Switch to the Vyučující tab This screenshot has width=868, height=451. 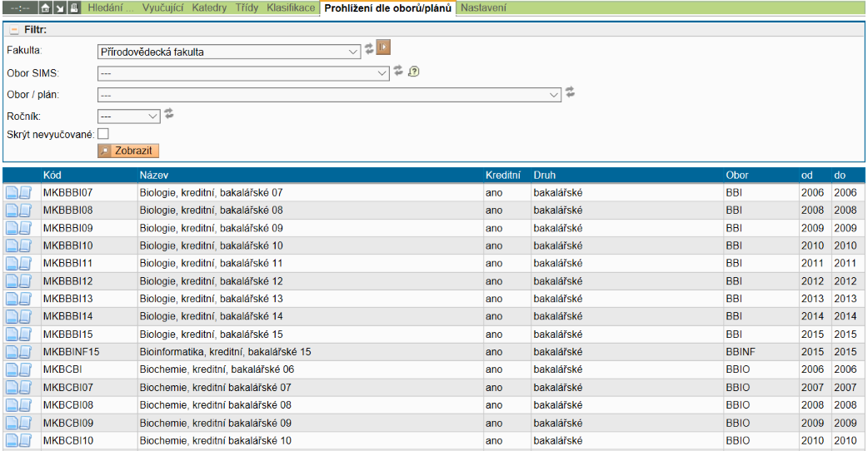click(x=164, y=7)
